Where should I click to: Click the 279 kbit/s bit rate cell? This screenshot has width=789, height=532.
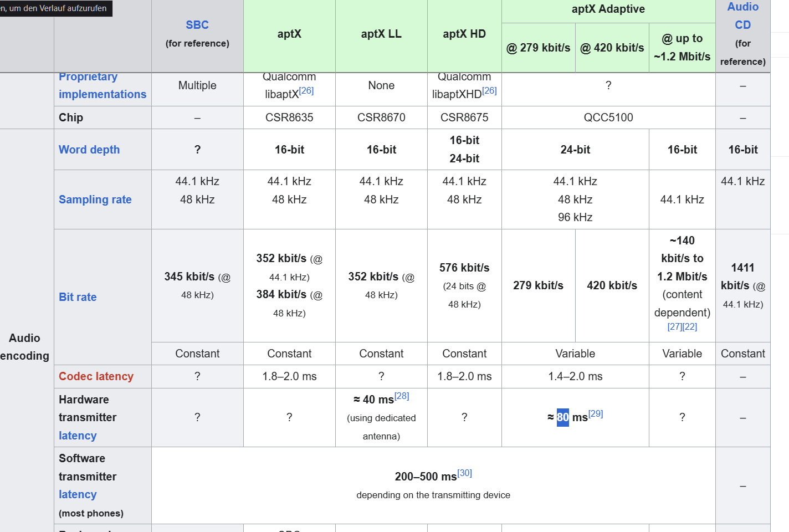pyautogui.click(x=538, y=285)
